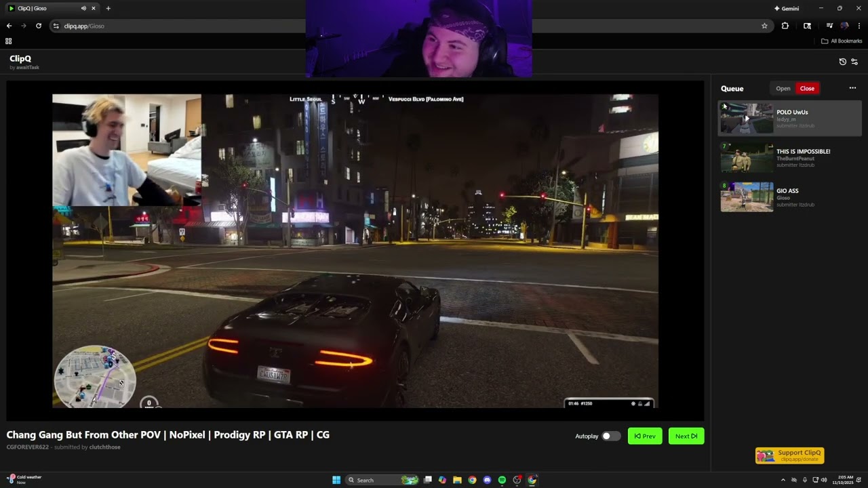868x488 pixels.
Task: Open Google Lens search icon
Action: pos(807,26)
